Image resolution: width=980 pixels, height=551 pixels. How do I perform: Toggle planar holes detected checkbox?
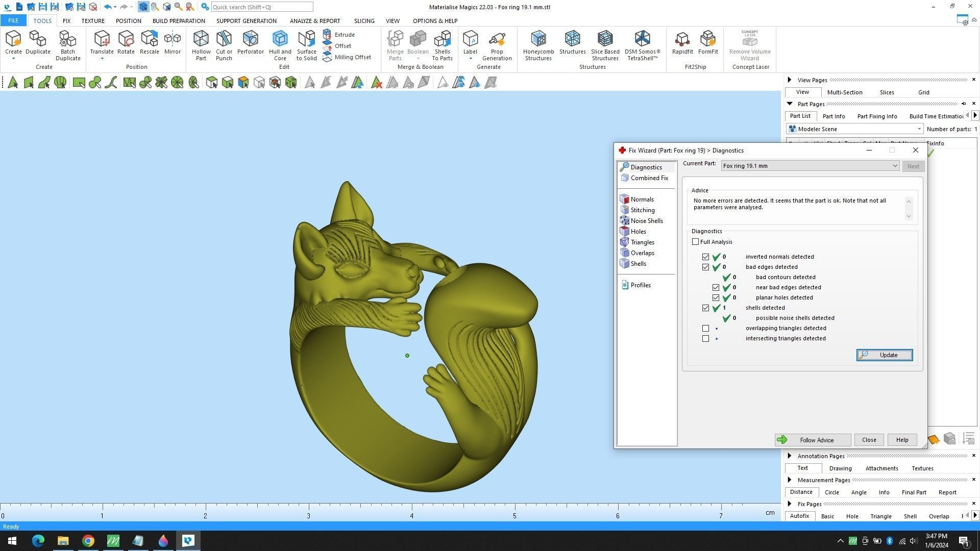[x=716, y=297]
